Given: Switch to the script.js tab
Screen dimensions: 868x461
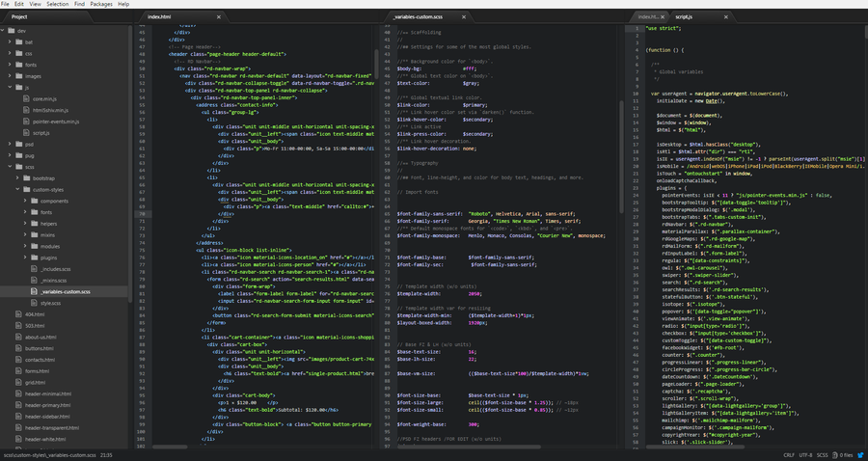Looking at the screenshot, I should click(x=684, y=17).
